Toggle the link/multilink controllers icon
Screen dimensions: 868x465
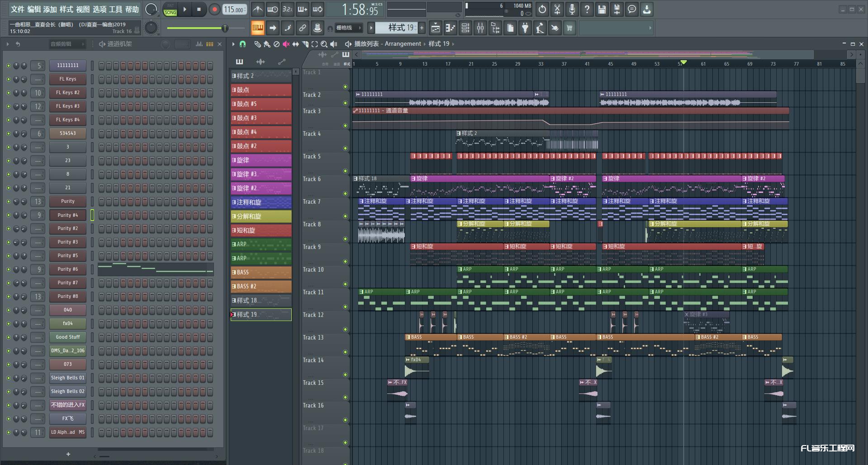(303, 28)
